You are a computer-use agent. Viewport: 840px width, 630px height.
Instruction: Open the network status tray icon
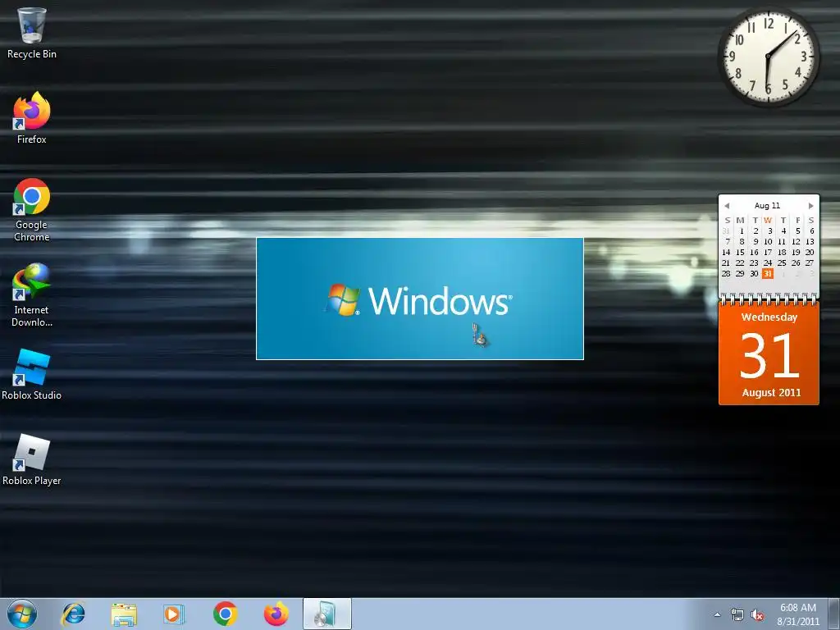point(737,615)
